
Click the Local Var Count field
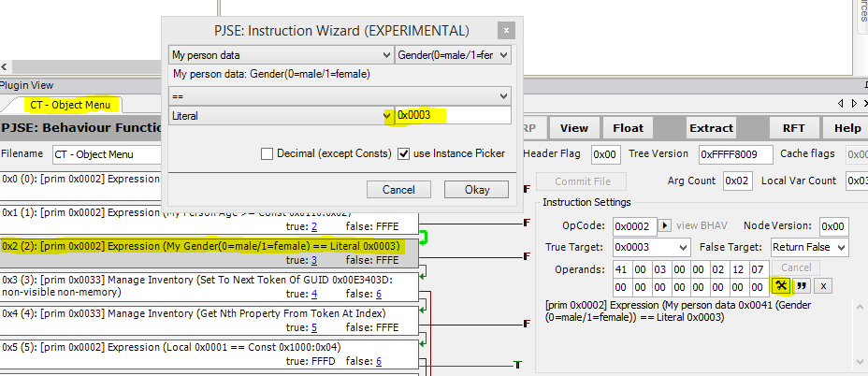tap(857, 181)
